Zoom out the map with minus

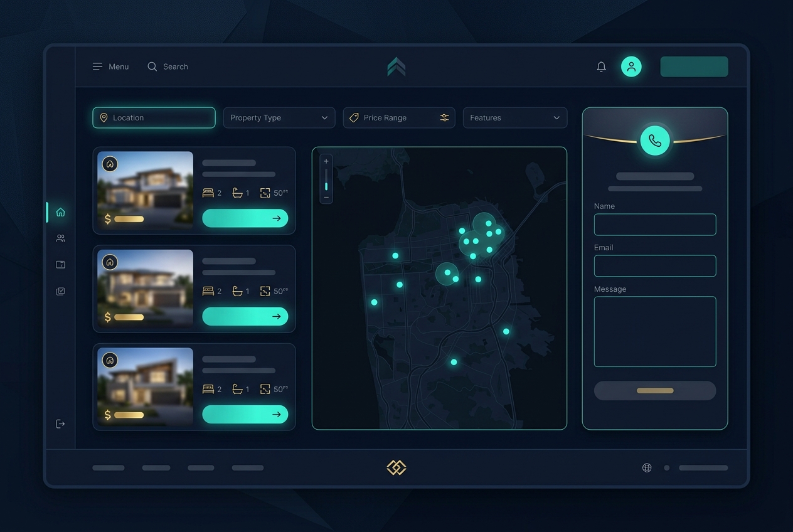[326, 197]
